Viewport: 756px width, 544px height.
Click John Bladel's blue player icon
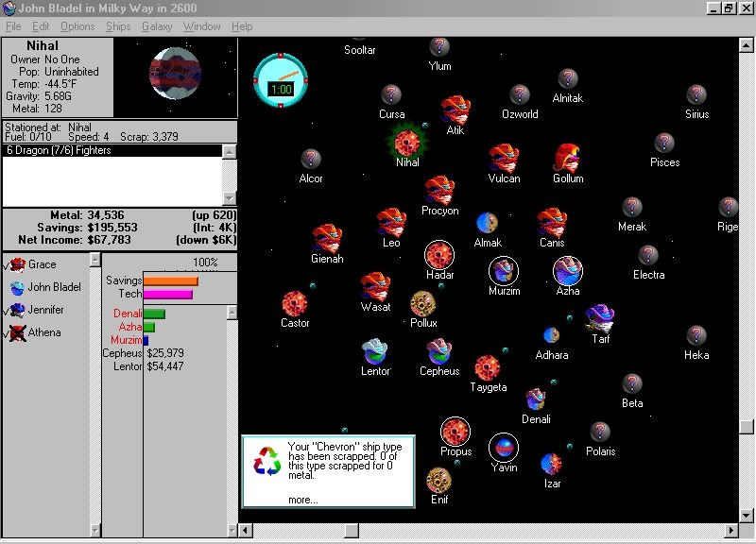tap(19, 287)
